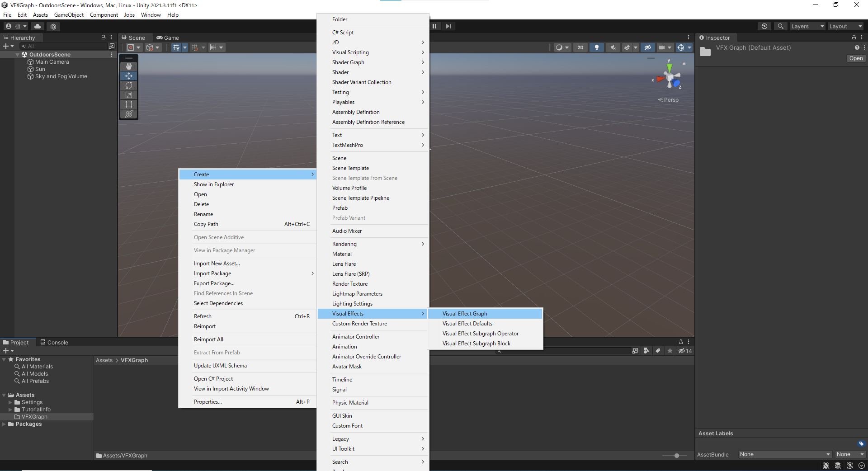Select All Prefabs under Favorites
The width and height of the screenshot is (868, 471).
[35, 381]
